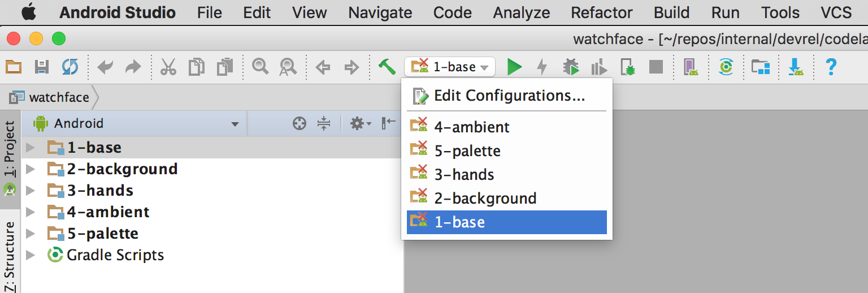Screen dimensions: 868x293
Task: Expand the Gradle Scripts tree node
Action: 31,255
